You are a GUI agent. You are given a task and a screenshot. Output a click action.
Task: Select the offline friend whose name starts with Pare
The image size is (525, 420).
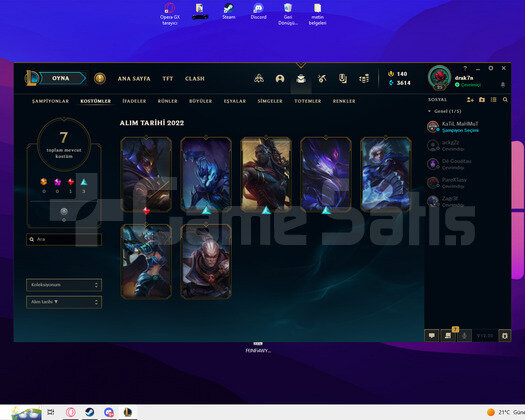point(468,183)
